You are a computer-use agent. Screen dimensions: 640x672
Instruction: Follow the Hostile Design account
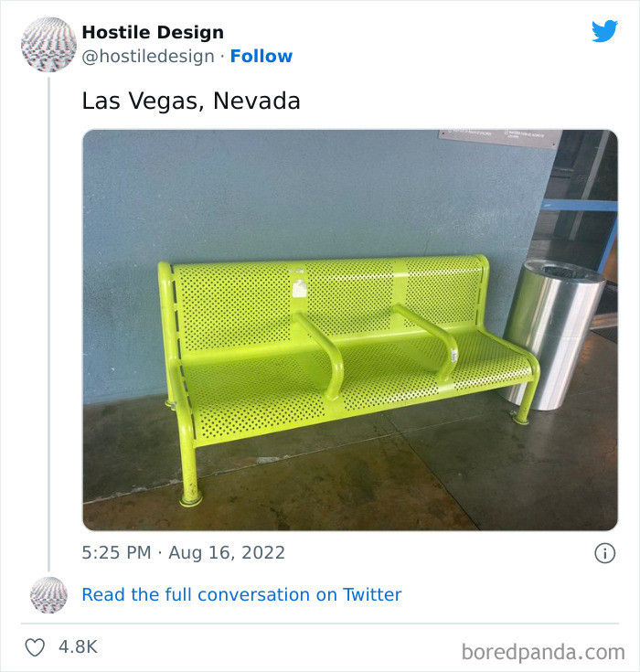(x=261, y=56)
